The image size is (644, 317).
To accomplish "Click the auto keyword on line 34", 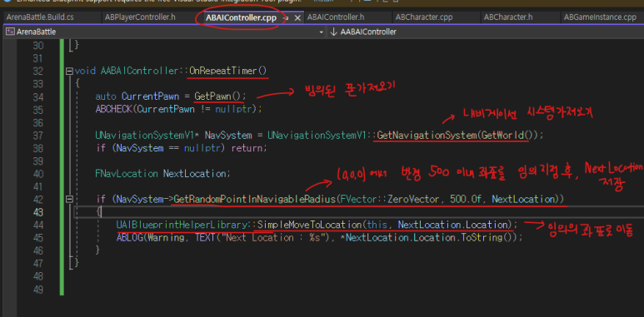I will [x=106, y=97].
